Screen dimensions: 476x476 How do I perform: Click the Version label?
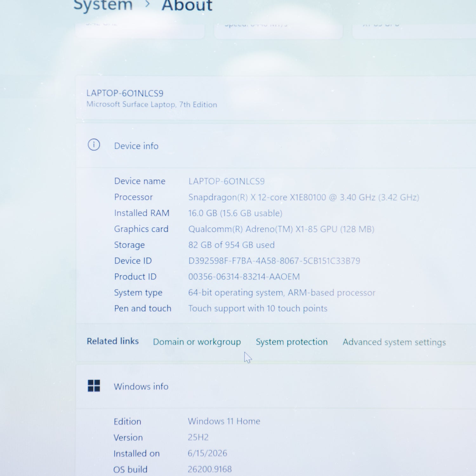(x=128, y=438)
